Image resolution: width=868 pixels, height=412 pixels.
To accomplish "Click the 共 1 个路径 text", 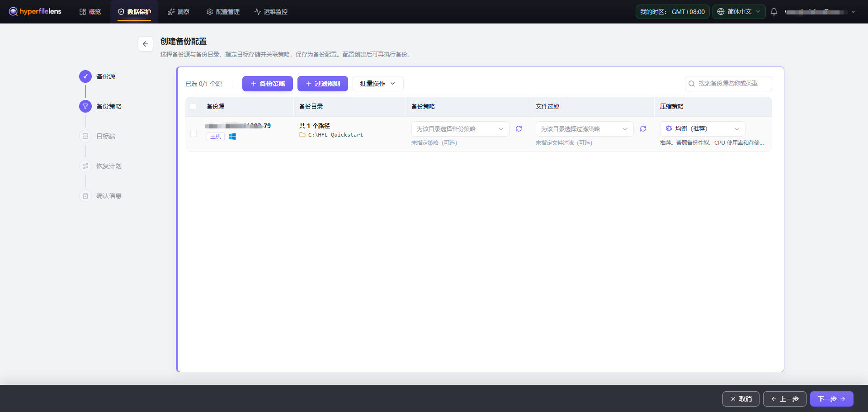I will coord(315,126).
